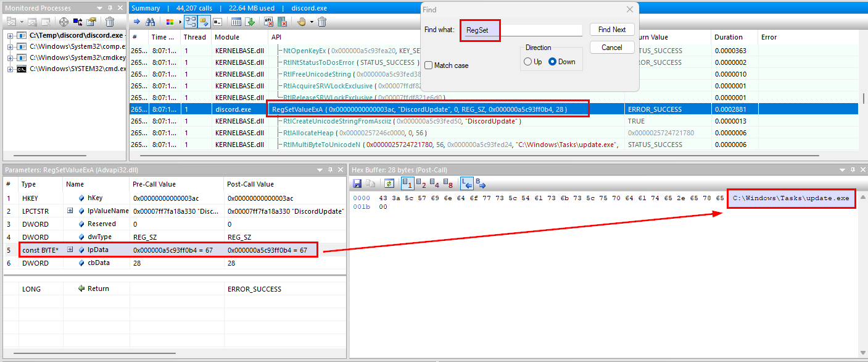The image size is (868, 362).
Task: Click the binoculars Find icon in Summary toolbar
Action: (x=150, y=22)
